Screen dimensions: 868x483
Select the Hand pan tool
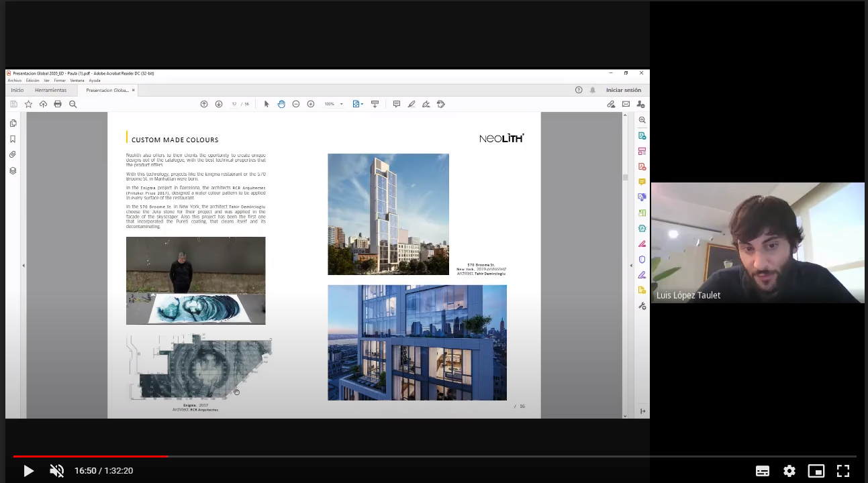[281, 104]
